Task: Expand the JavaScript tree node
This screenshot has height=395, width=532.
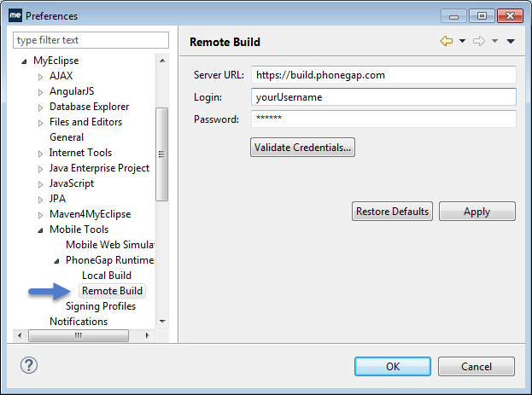Action: (x=40, y=184)
